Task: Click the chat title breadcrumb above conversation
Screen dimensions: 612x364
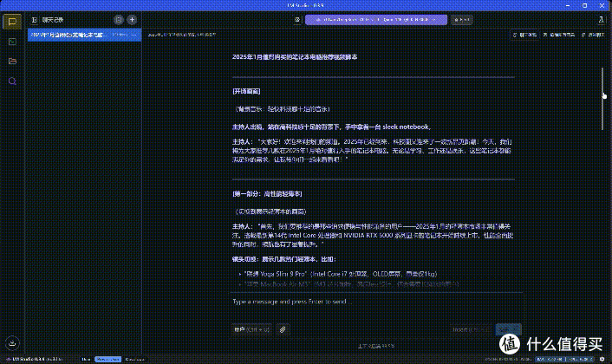Action: pyautogui.click(x=182, y=35)
